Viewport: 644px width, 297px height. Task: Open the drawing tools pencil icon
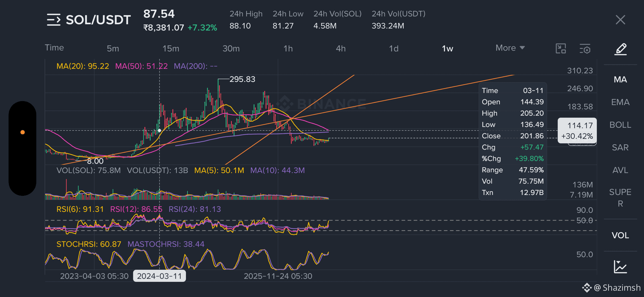(621, 49)
